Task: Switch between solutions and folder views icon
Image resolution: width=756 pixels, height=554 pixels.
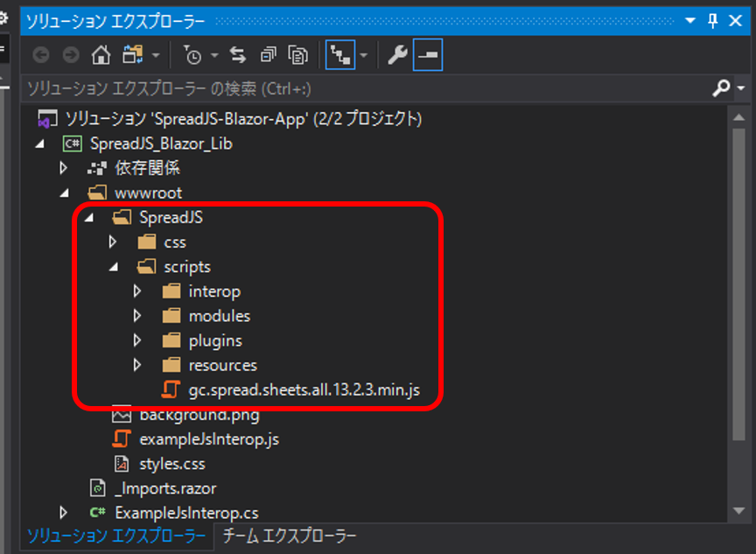Action: [x=133, y=55]
